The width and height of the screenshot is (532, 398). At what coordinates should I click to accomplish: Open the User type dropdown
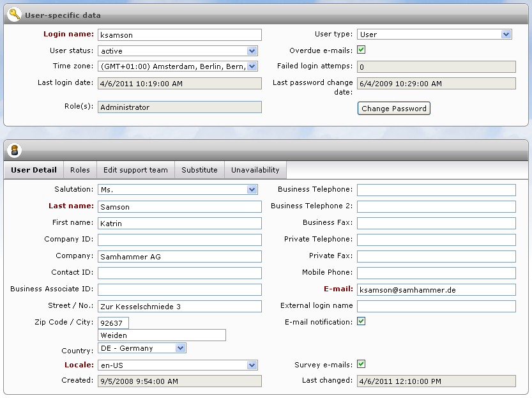[434, 34]
